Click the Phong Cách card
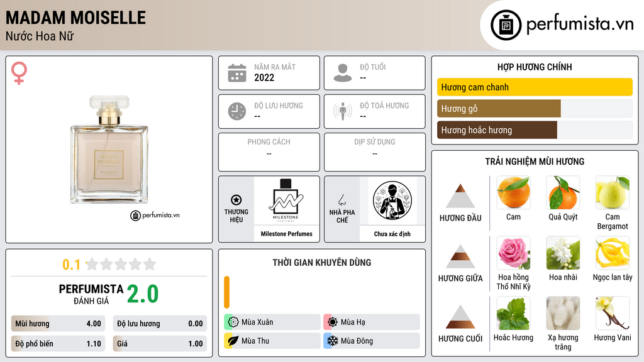This screenshot has width=644, height=362. coord(269,152)
